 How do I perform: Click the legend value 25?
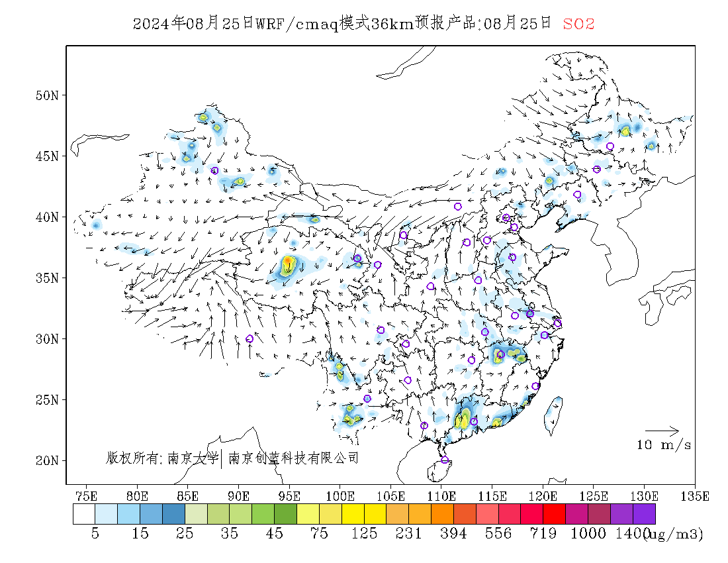coord(185,533)
